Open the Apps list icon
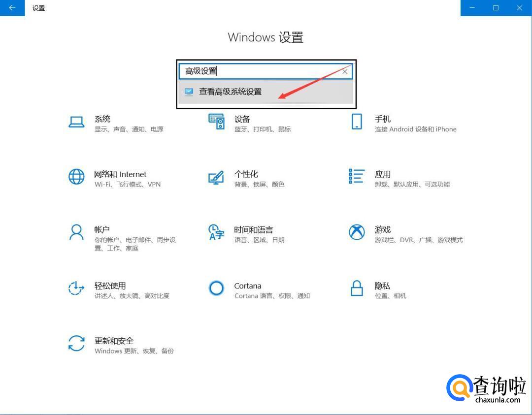The height and width of the screenshot is (415, 532). [x=357, y=176]
